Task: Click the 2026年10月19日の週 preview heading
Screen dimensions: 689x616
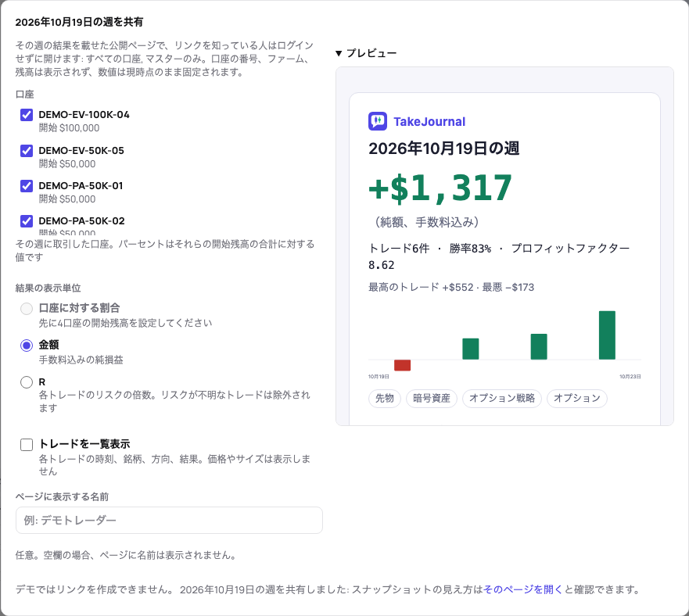Action: [443, 149]
